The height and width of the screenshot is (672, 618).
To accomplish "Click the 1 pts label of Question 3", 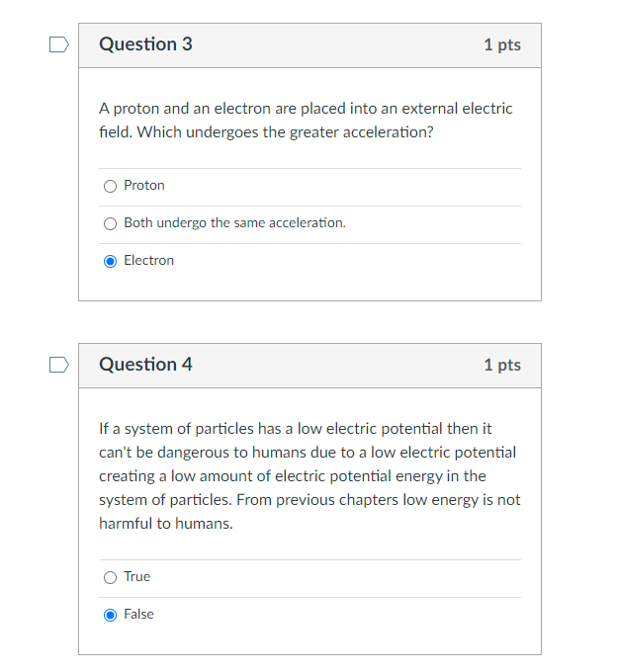I will point(502,44).
